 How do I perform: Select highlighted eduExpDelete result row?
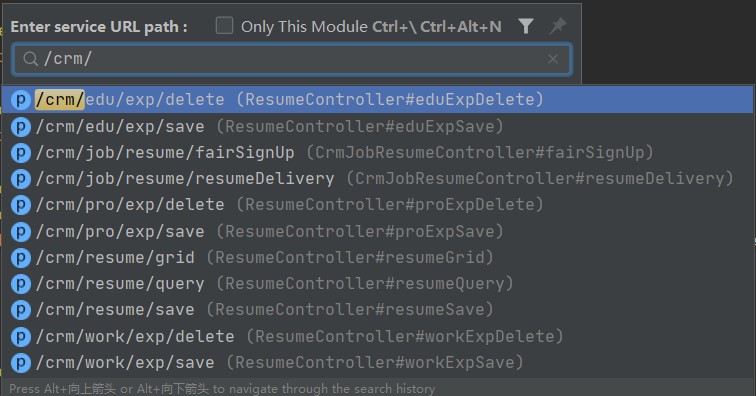[378, 100]
